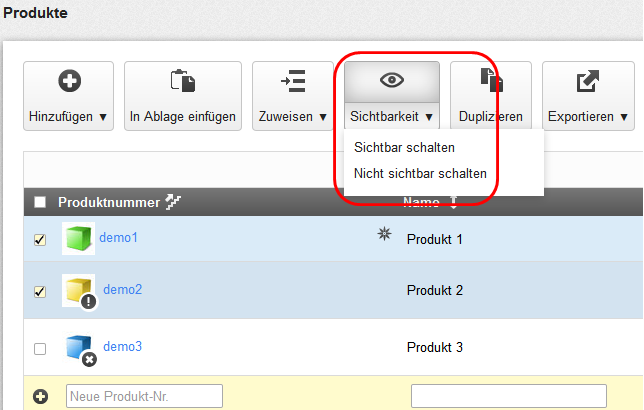The height and width of the screenshot is (410, 644).
Task: Toggle the select-all checkbox in table header
Action: tap(40, 203)
